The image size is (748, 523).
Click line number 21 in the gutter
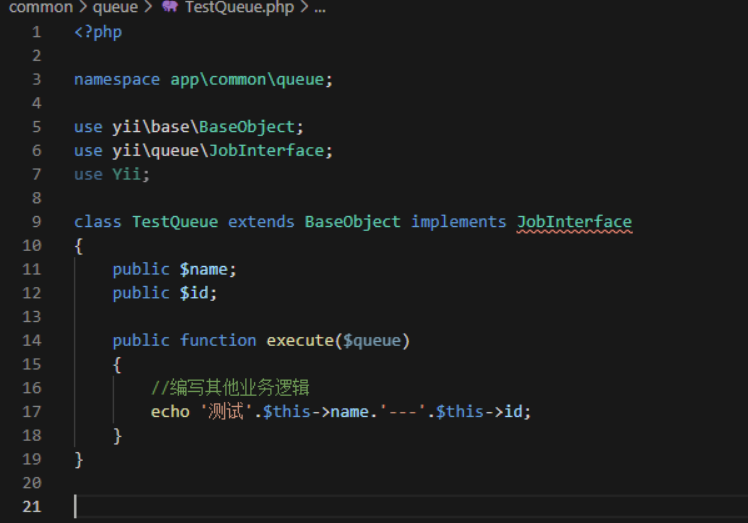click(x=32, y=506)
